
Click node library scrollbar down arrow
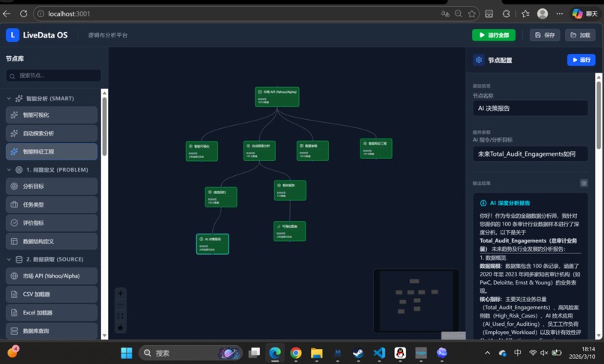[x=104, y=336]
